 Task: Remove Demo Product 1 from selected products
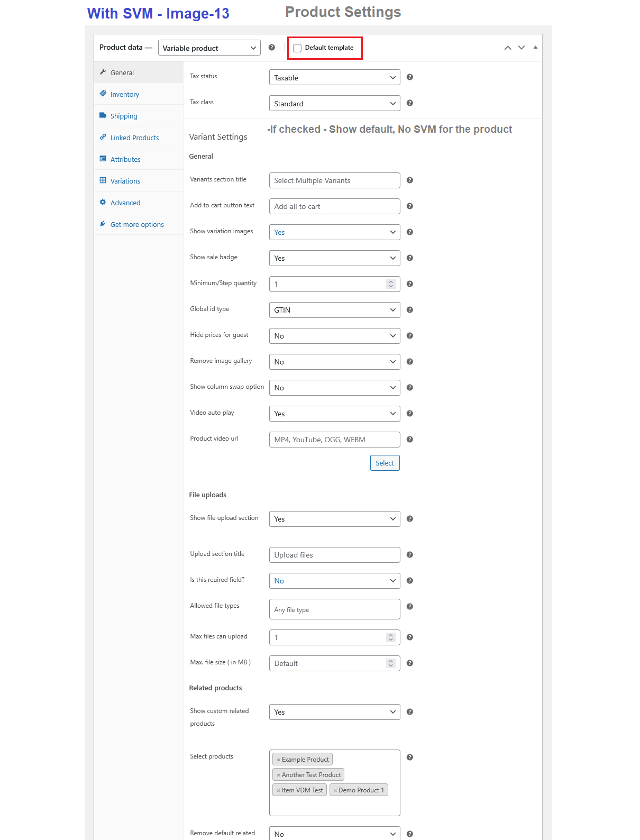[x=335, y=790]
